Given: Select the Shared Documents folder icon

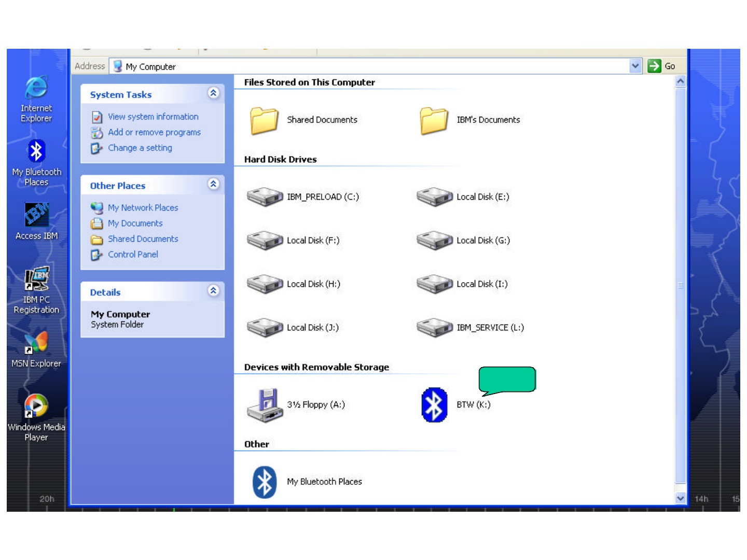Looking at the screenshot, I should 264,120.
